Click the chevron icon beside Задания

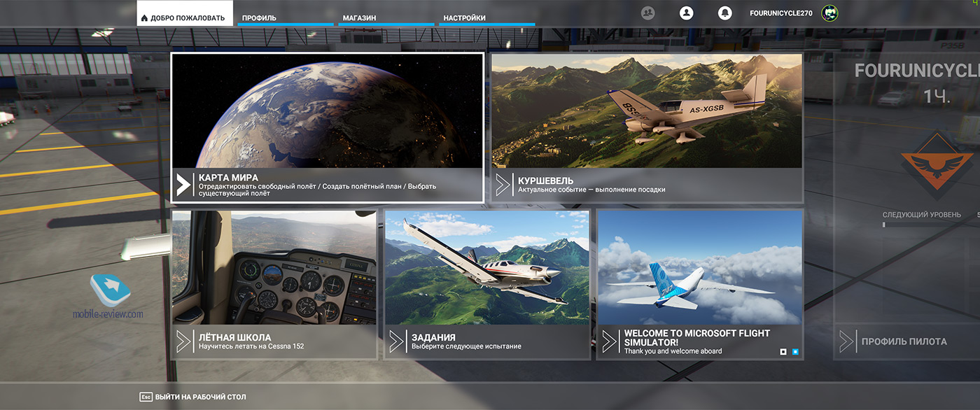[396, 341]
